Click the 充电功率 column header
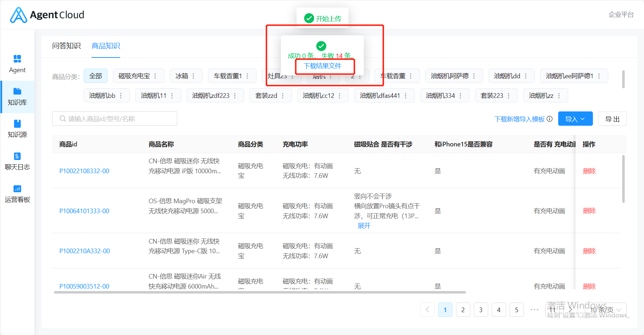Image resolution: width=644 pixels, height=335 pixels. click(x=295, y=144)
